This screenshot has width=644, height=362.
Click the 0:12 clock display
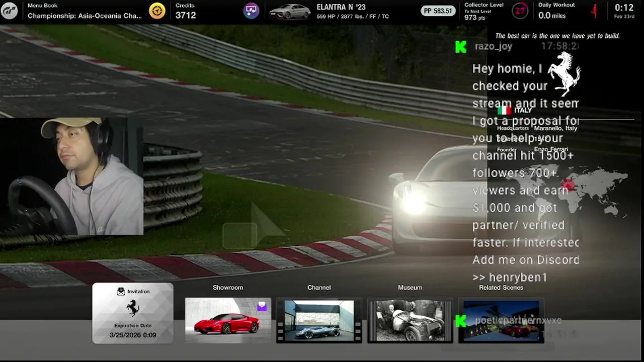(x=624, y=7)
